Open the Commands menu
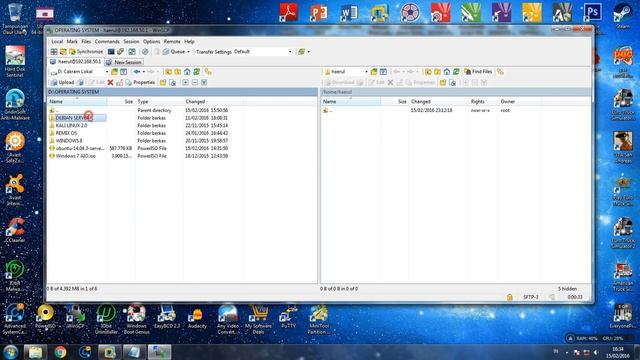640x360 pixels. click(x=107, y=42)
